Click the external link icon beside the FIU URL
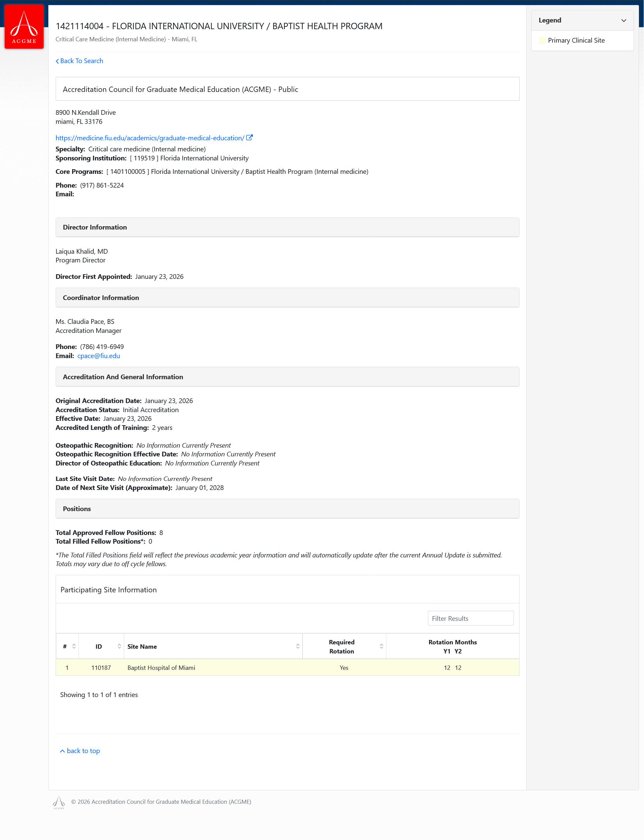Screen dimensions: 644x840 (x=249, y=138)
